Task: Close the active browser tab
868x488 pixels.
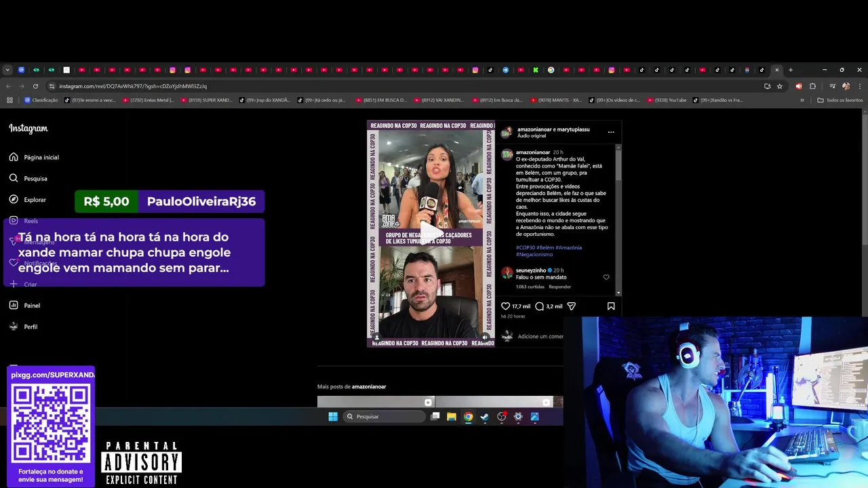Action: 777,70
